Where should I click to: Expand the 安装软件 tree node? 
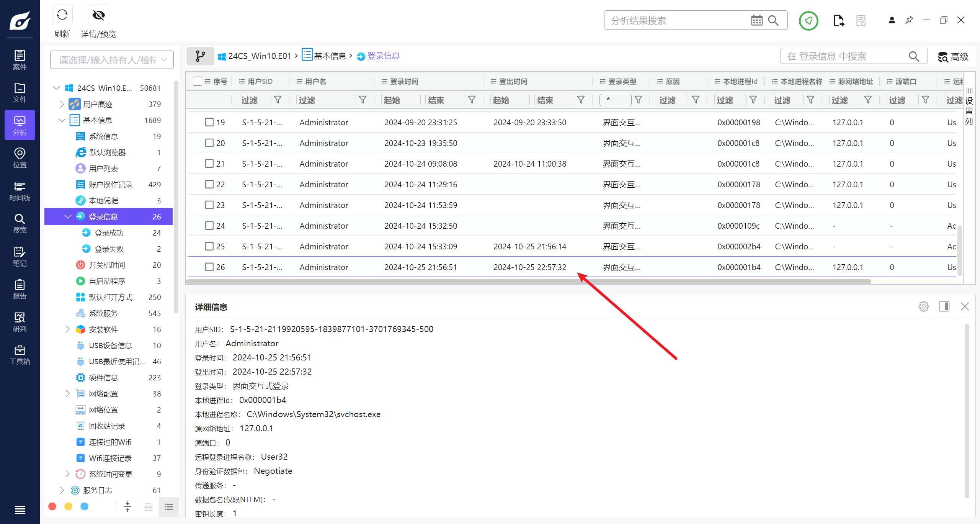pos(68,329)
